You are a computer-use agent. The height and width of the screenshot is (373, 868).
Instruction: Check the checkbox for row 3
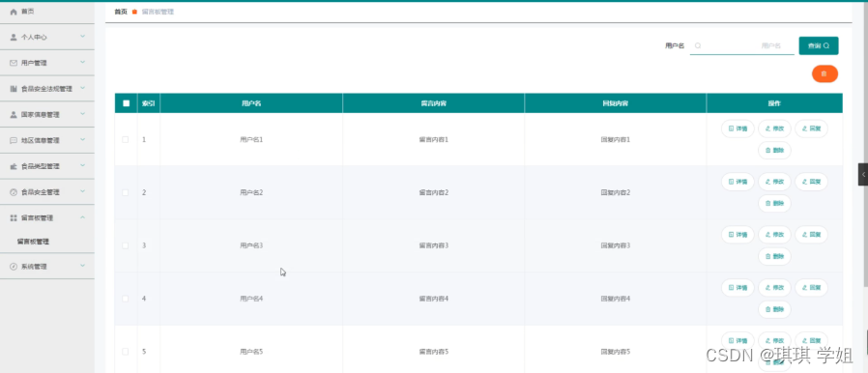[125, 245]
